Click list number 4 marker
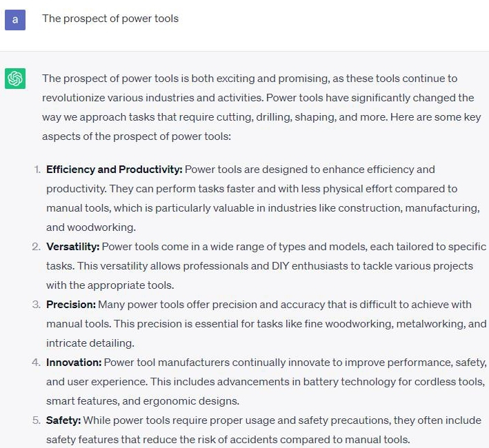 pos(37,363)
